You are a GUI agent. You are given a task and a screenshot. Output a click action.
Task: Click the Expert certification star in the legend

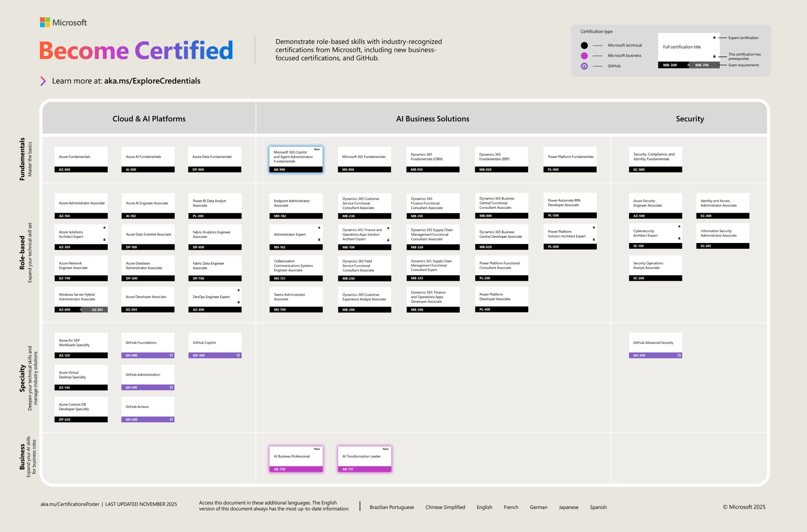click(714, 38)
